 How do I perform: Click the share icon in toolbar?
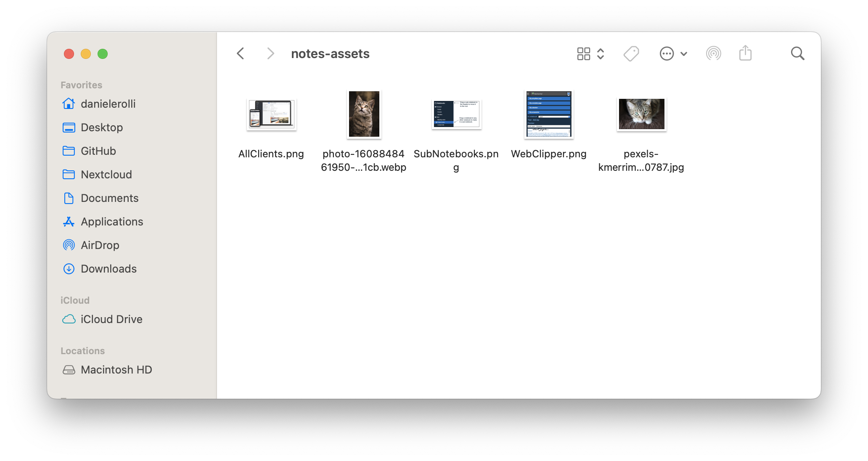tap(745, 53)
